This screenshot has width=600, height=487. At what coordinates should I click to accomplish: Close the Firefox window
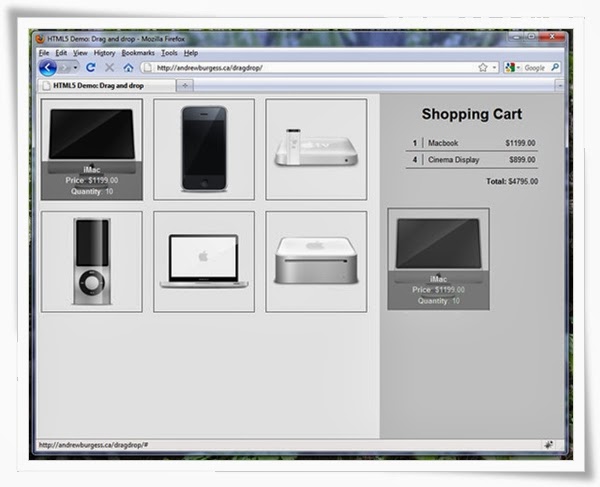pyautogui.click(x=552, y=37)
